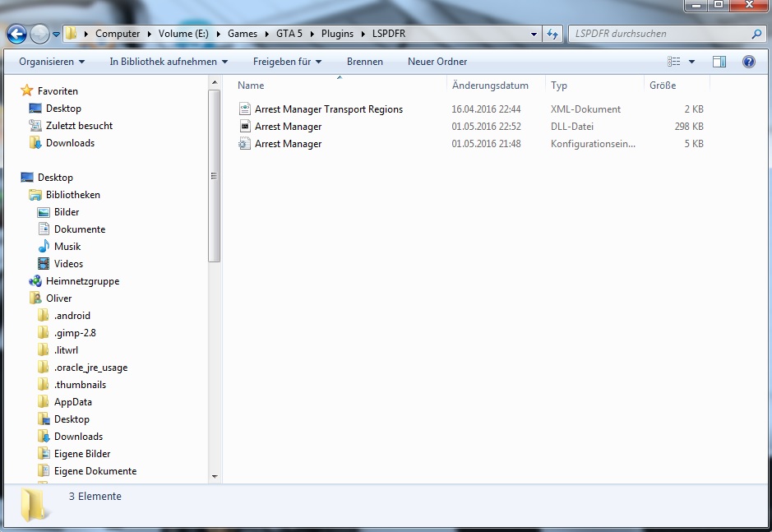
Task: Click the navigation pane scrollbar thumb
Action: [x=215, y=176]
